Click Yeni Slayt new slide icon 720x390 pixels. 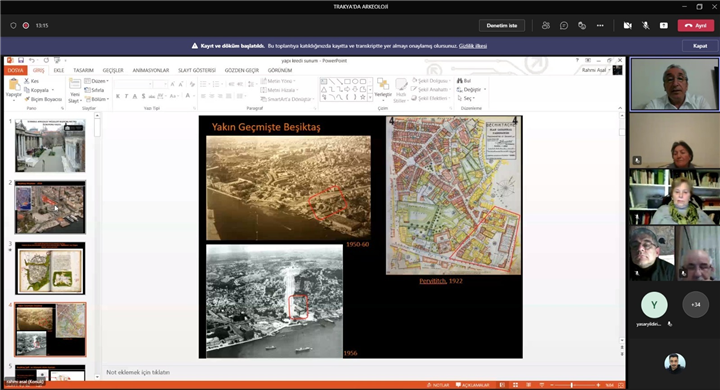tap(74, 85)
